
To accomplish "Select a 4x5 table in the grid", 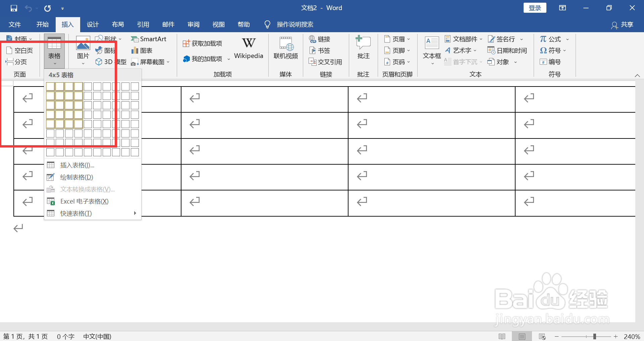I will pos(78,124).
